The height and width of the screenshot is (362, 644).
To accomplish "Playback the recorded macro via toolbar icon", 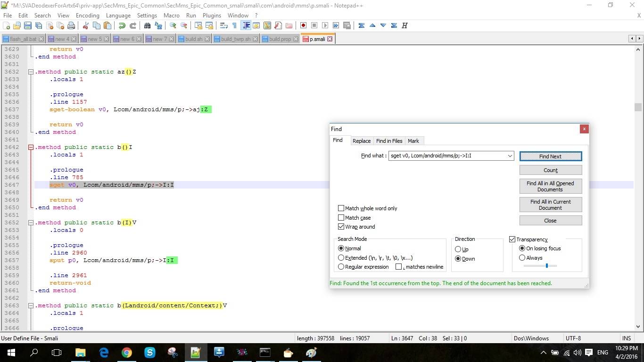I will (325, 25).
